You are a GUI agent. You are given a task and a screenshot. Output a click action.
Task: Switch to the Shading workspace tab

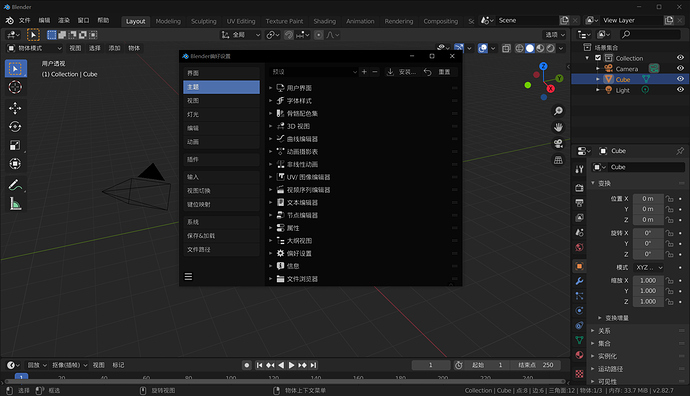click(x=324, y=21)
